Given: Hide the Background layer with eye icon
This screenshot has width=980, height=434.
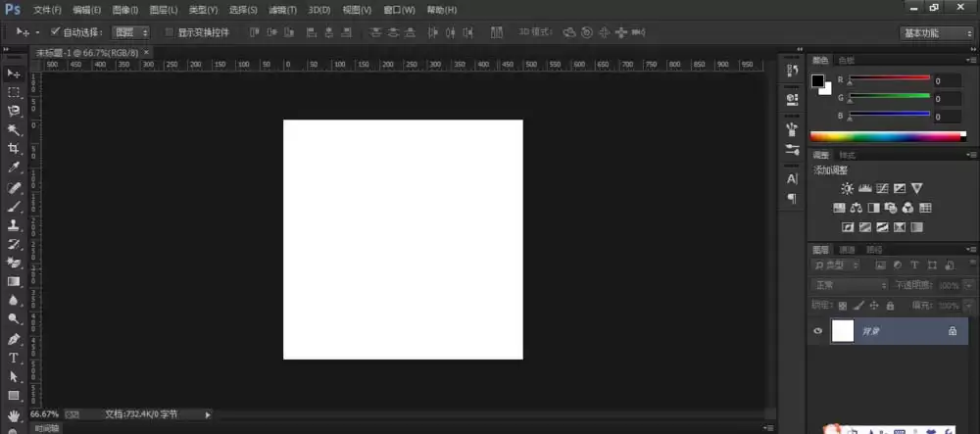Looking at the screenshot, I should 817,331.
